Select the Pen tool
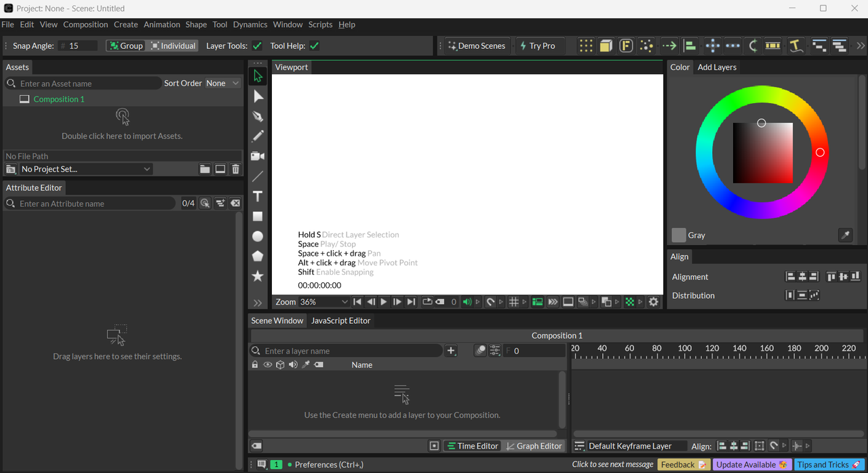 (x=258, y=117)
